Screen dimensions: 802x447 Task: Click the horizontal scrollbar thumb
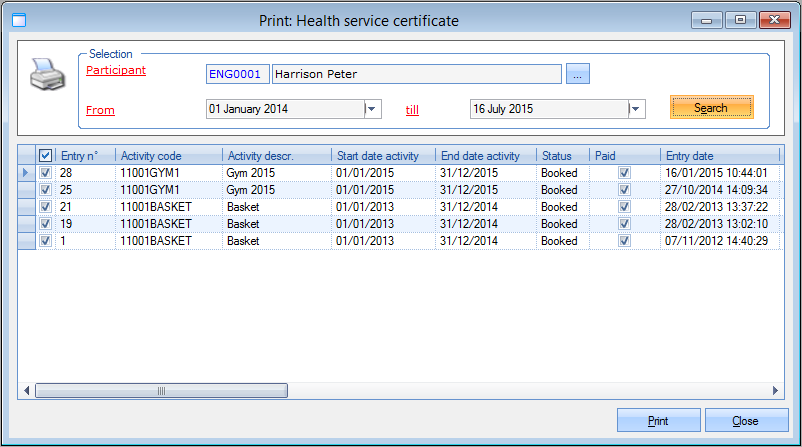pyautogui.click(x=162, y=391)
